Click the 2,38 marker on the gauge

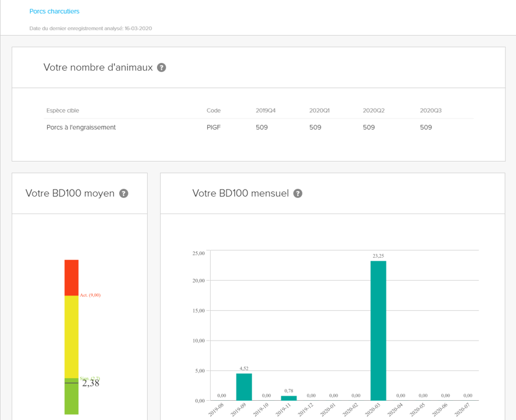tap(90, 383)
